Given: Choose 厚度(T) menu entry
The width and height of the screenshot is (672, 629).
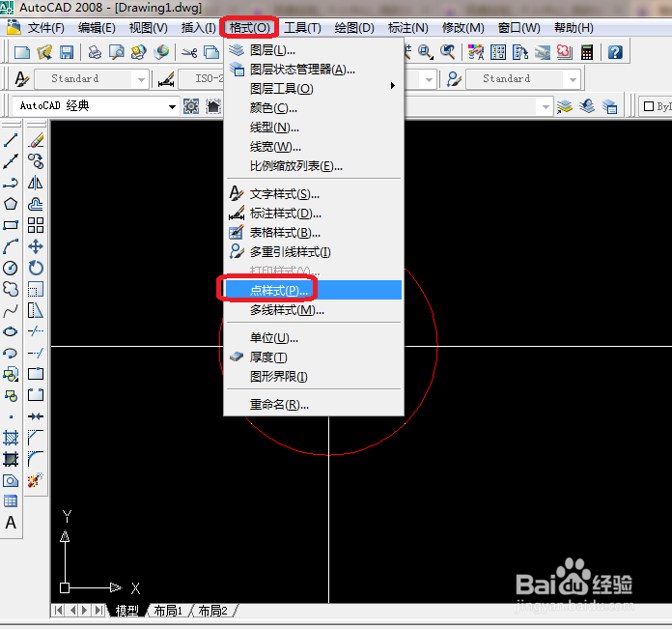Looking at the screenshot, I should [314, 357].
